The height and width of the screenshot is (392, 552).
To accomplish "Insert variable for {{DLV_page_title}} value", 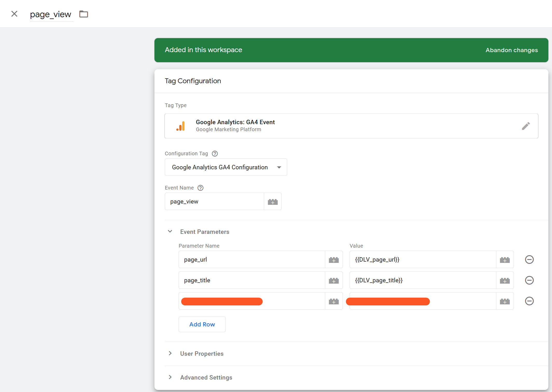I will [x=505, y=280].
